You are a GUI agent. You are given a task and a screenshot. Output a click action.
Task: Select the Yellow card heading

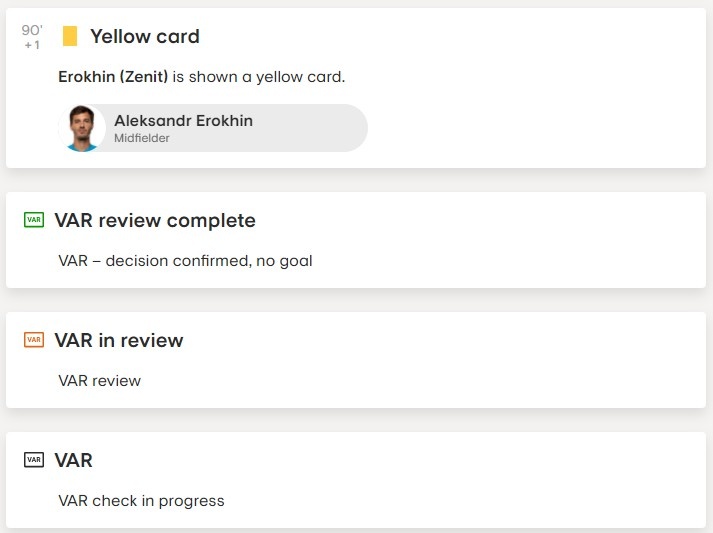(x=145, y=36)
